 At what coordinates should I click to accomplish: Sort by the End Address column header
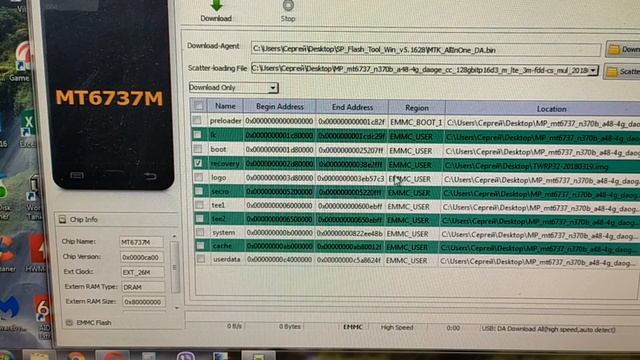[352, 107]
